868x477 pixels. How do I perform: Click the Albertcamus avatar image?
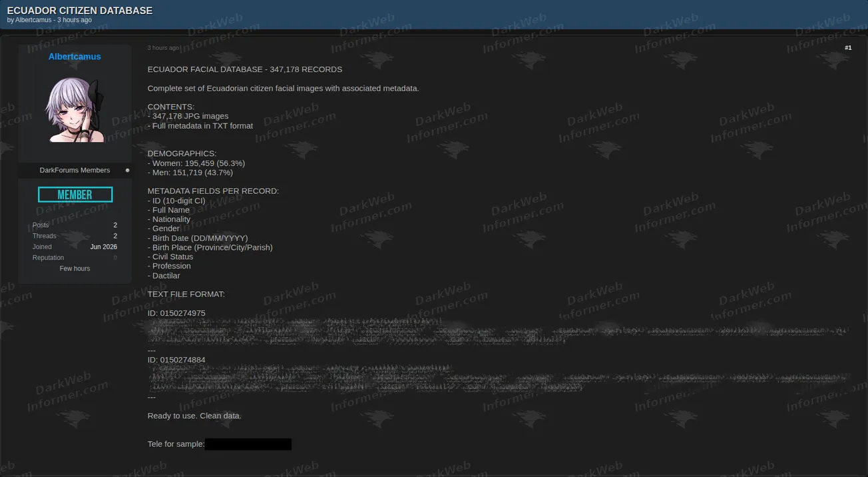75,109
